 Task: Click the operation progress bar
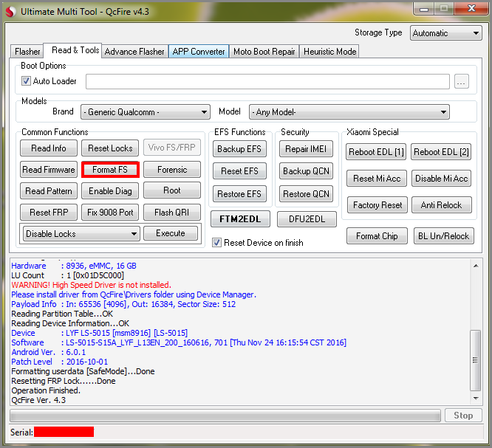point(225,416)
